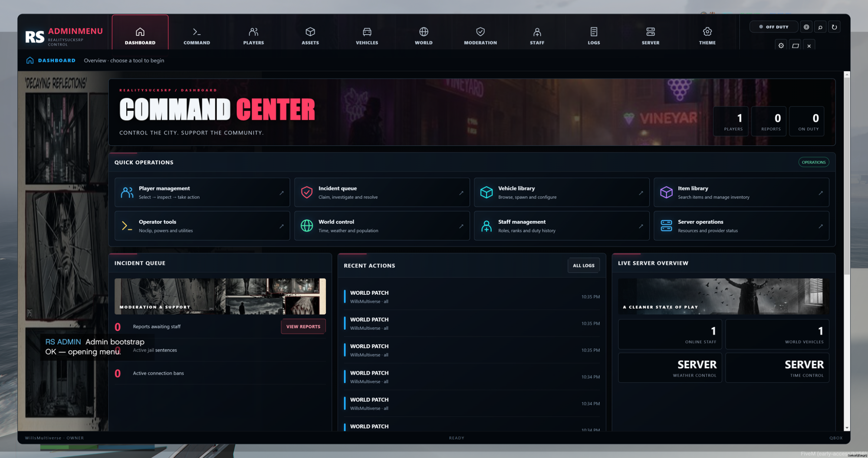Open the Server tab

pyautogui.click(x=650, y=36)
